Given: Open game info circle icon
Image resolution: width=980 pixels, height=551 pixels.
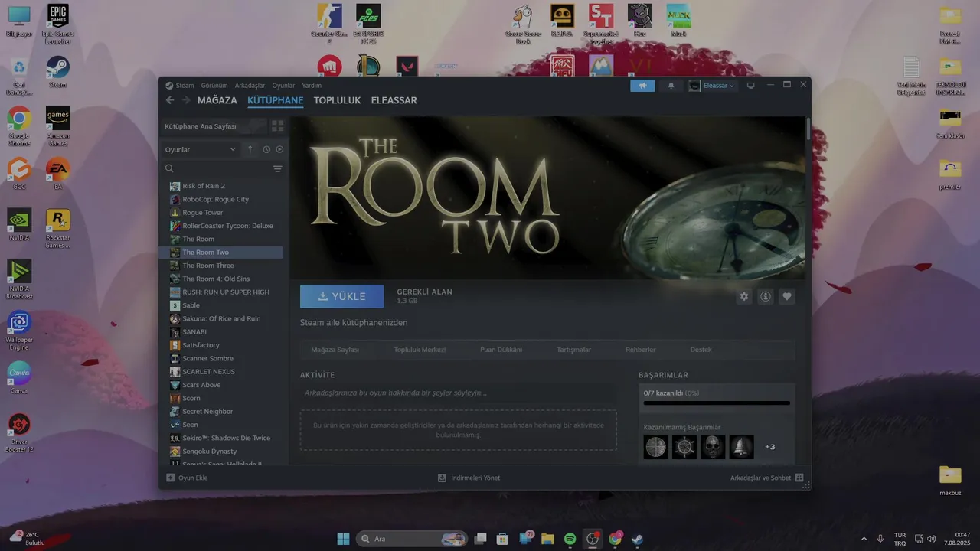Looking at the screenshot, I should pyautogui.click(x=765, y=296).
